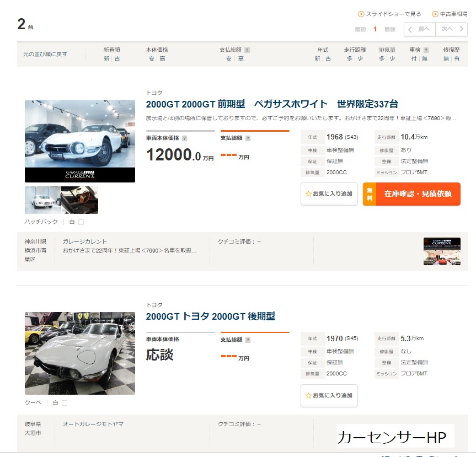The width and height of the screenshot is (476, 457).
Task: Open main photo of the white 1968 2000GT
Action: [x=80, y=141]
